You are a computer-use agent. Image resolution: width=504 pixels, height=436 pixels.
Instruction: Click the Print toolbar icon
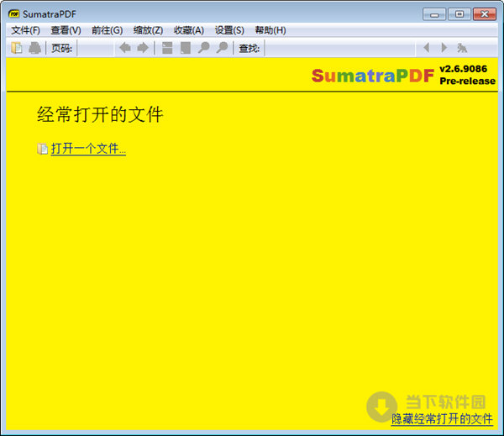(34, 48)
